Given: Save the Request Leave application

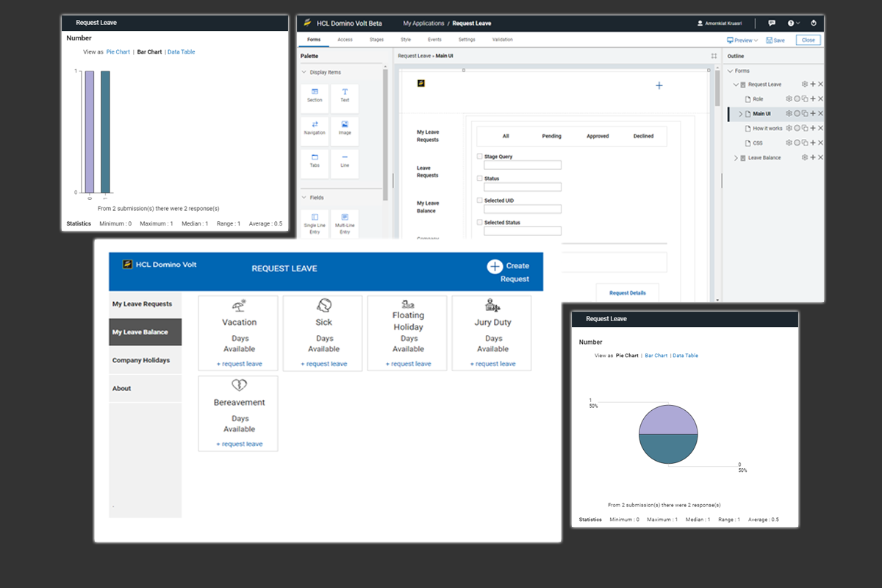Looking at the screenshot, I should click(x=775, y=40).
